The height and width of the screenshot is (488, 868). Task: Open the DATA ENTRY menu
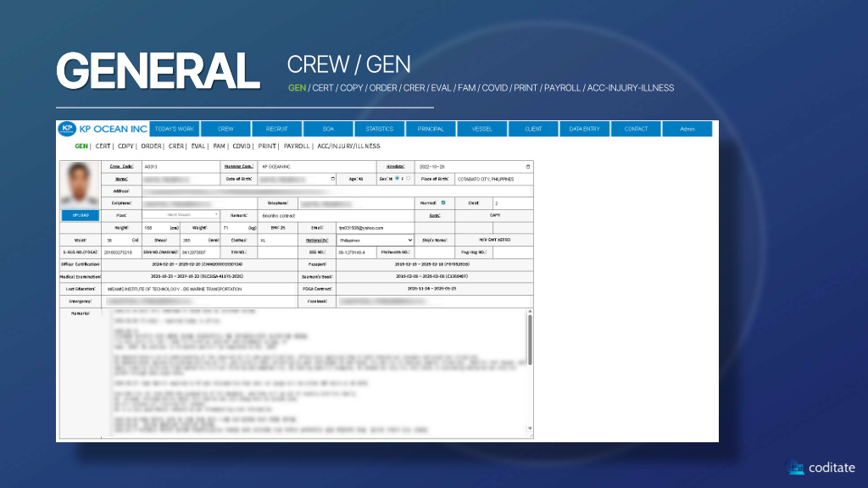(x=585, y=129)
